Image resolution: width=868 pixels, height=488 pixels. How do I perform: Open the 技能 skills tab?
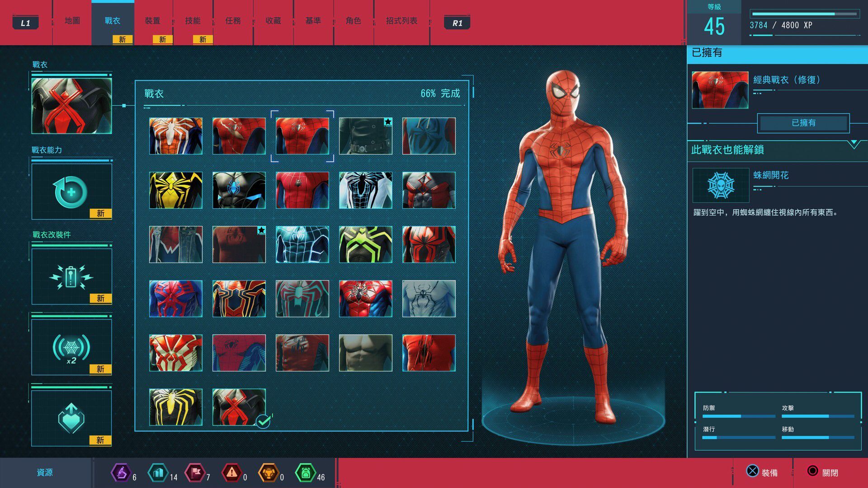193,21
